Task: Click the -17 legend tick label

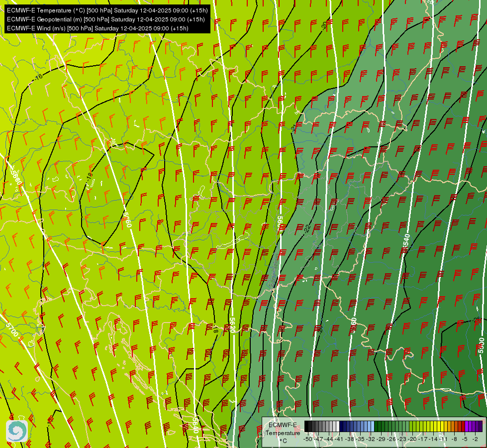Action: point(423,439)
